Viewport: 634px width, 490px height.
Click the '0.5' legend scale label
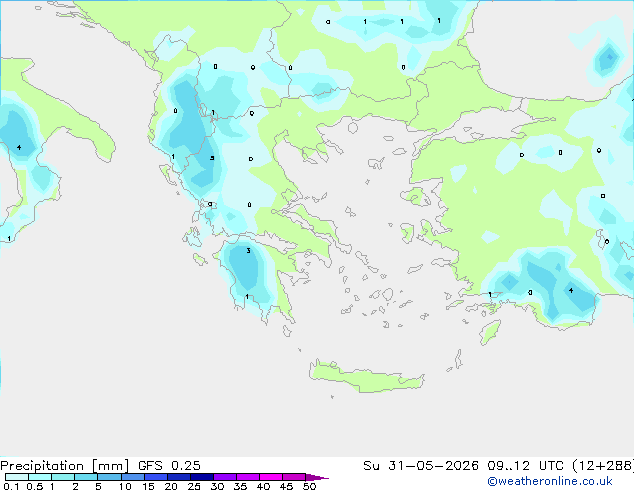click(35, 486)
